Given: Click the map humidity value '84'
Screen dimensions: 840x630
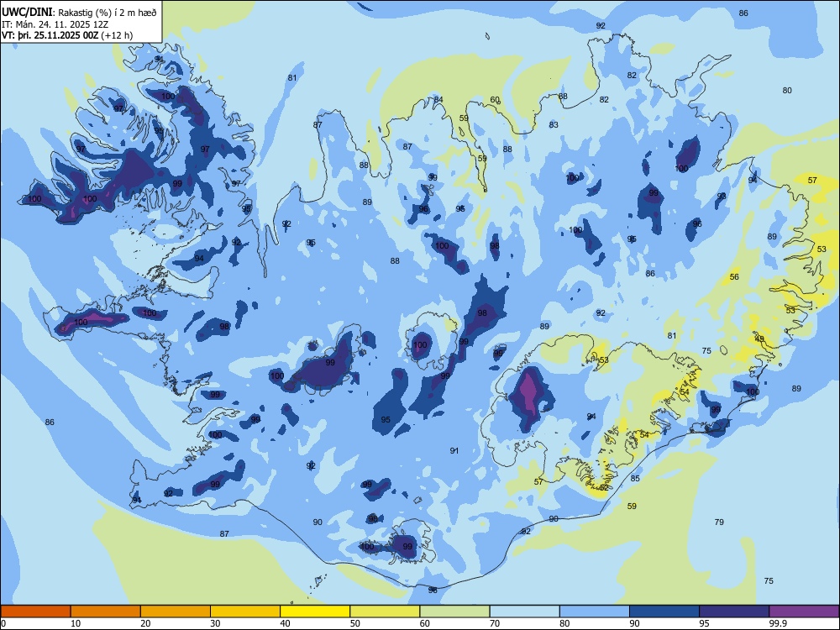Looking at the screenshot, I should 438,100.
